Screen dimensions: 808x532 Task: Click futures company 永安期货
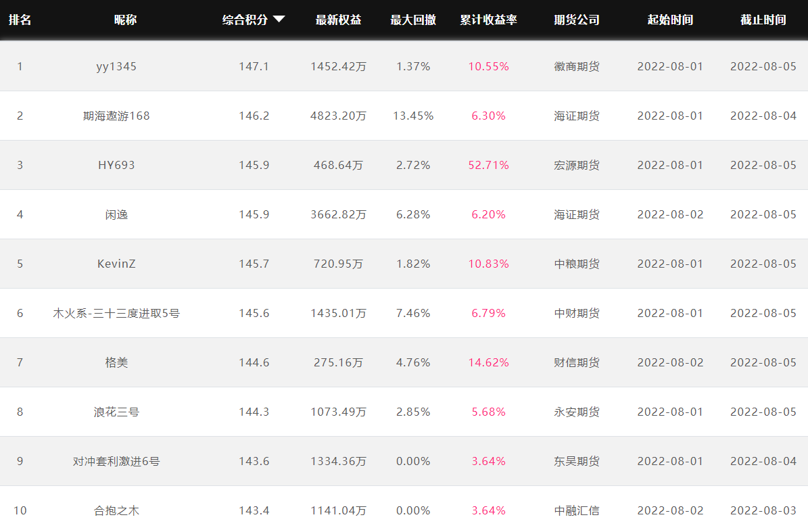577,412
